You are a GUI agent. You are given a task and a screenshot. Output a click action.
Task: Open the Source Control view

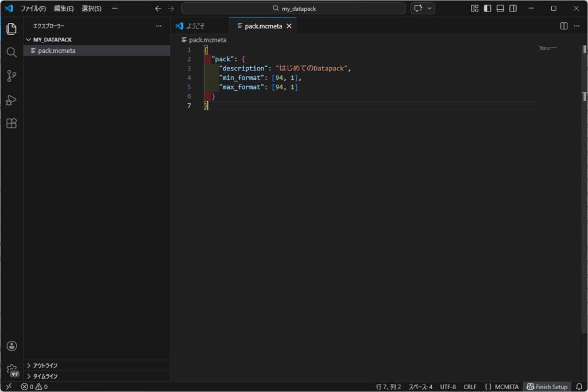11,76
